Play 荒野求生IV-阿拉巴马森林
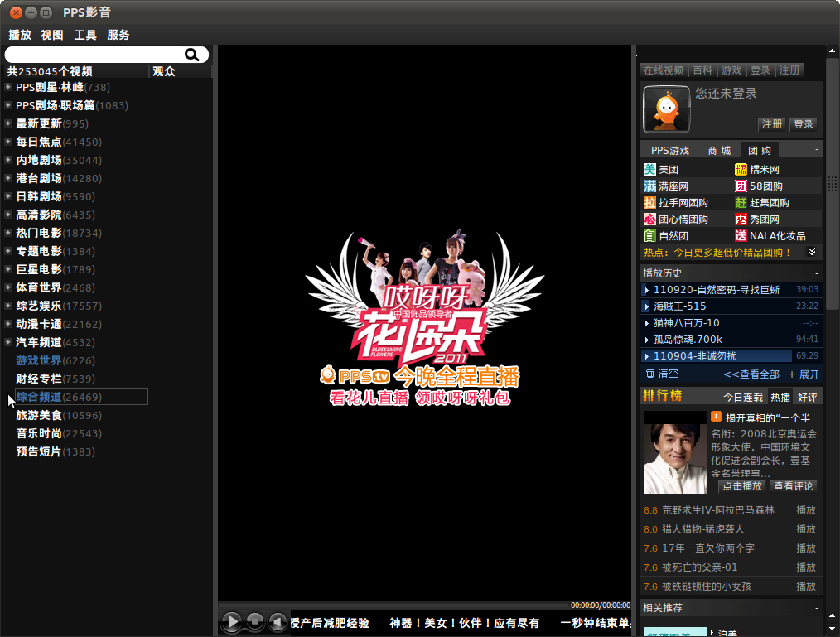This screenshot has height=637, width=840. [806, 510]
